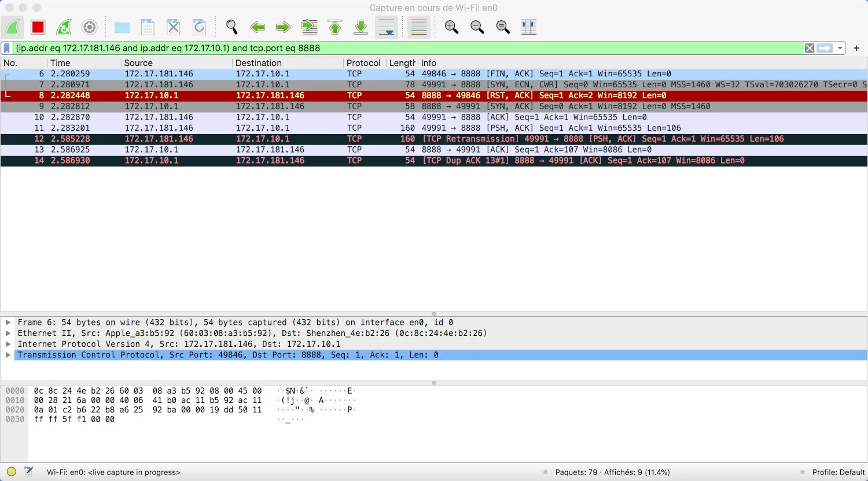The height and width of the screenshot is (481, 868).
Task: Zoom in on packet text
Action: 451,27
